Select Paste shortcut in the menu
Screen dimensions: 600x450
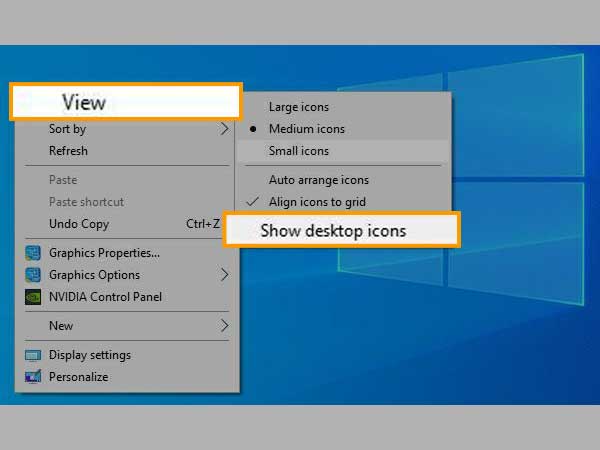coord(126,202)
